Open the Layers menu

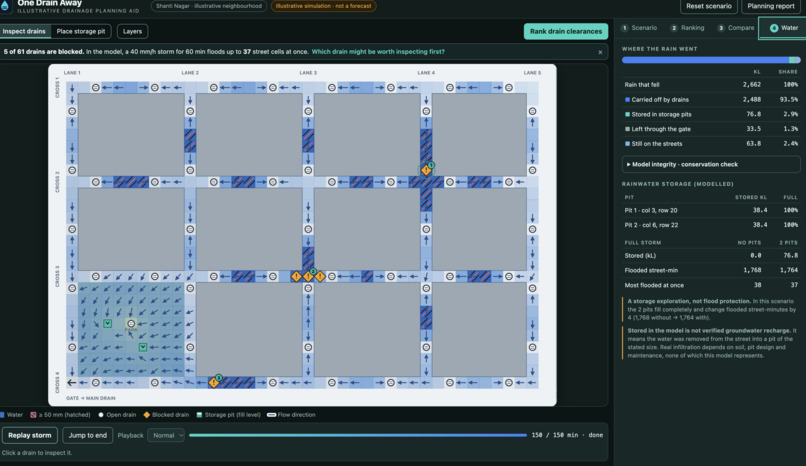click(x=132, y=31)
